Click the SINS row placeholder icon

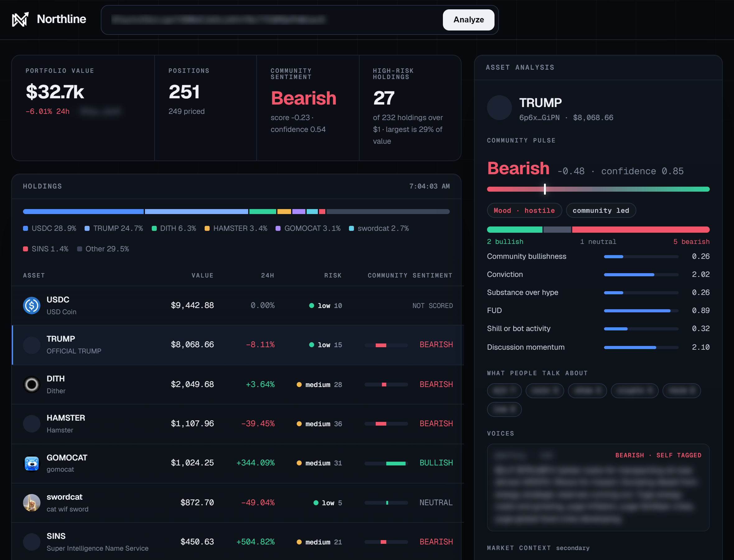point(32,542)
